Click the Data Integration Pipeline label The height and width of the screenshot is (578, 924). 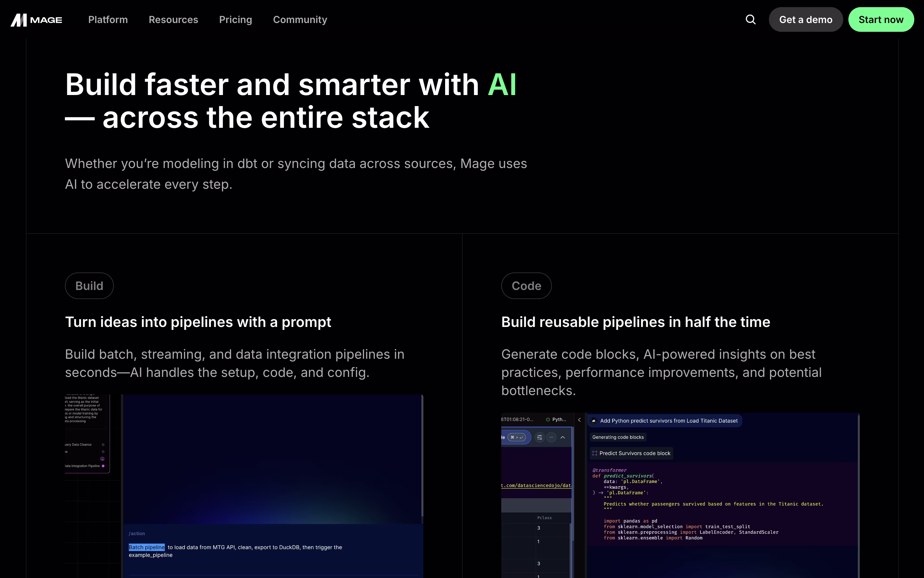click(82, 466)
